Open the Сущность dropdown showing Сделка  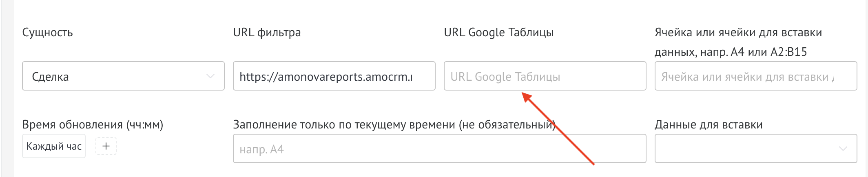pyautogui.click(x=123, y=76)
